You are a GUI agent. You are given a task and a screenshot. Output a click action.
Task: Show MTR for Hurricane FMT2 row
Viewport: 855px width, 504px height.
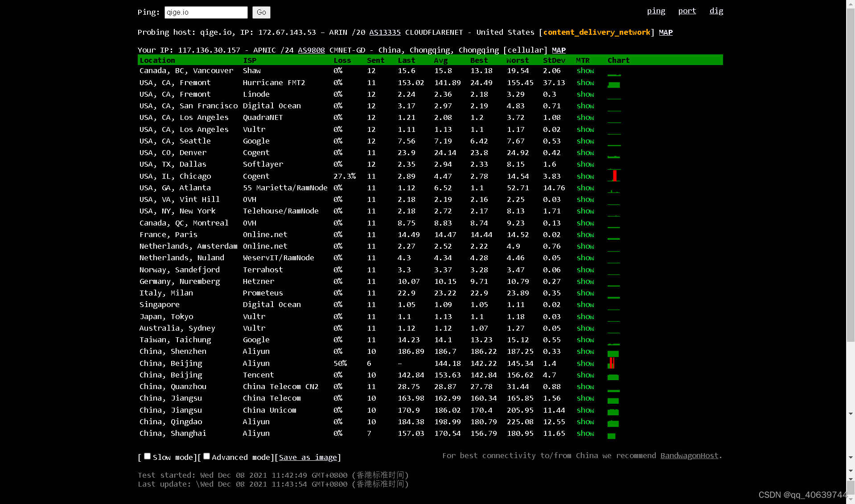click(x=585, y=82)
